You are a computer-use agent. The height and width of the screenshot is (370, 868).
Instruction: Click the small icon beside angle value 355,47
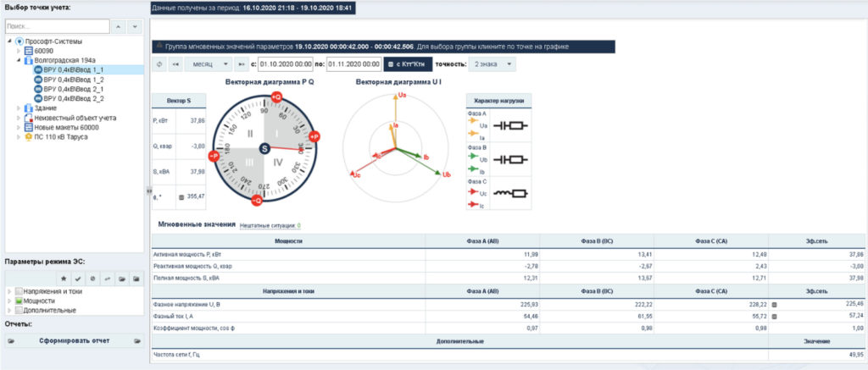181,196
